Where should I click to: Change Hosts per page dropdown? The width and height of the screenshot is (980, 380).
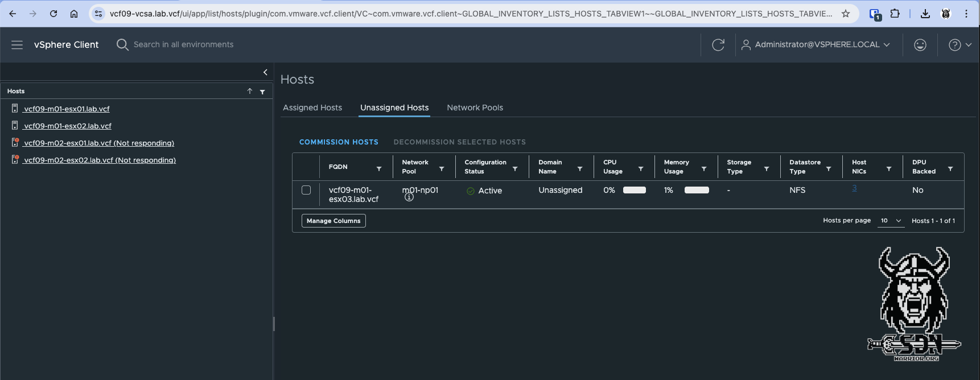[891, 221]
